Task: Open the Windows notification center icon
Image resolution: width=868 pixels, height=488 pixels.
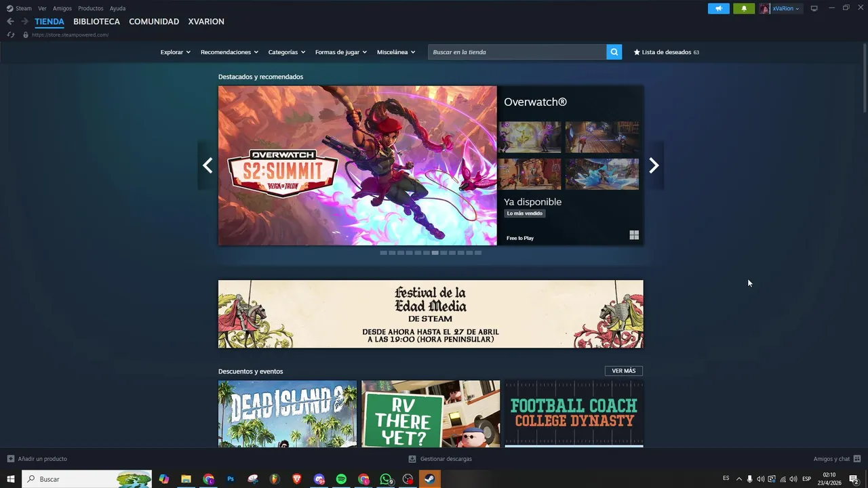Action: coord(854,479)
